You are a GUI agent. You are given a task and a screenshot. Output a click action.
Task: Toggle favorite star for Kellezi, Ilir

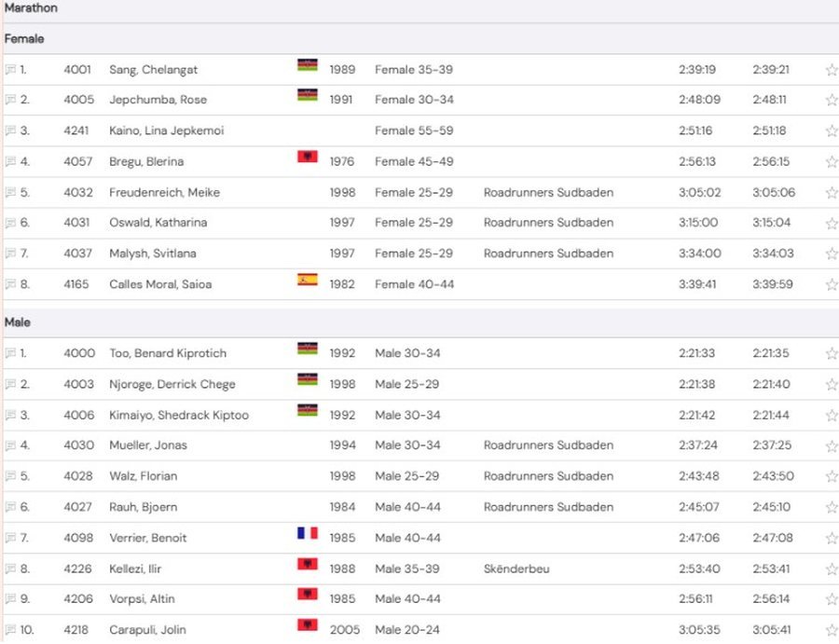click(x=832, y=569)
